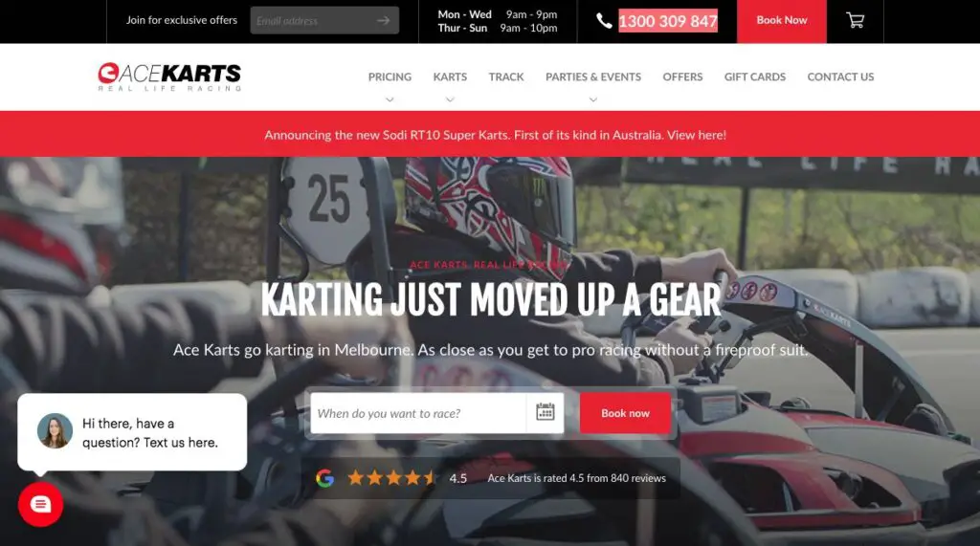Click the chat agent avatar photo
The width and height of the screenshot is (980, 546).
[55, 430]
